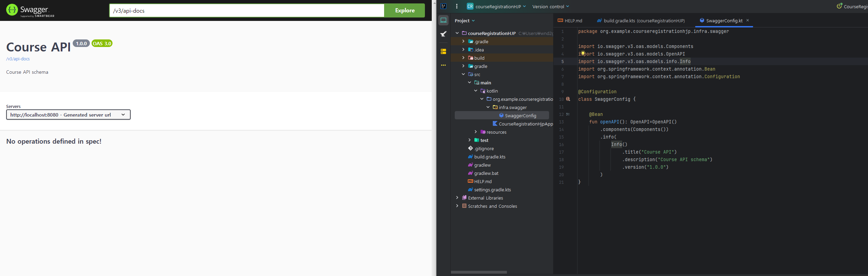This screenshot has height=276, width=868.
Task: Close the SwaggerConfig.kt tab
Action: (x=748, y=20)
